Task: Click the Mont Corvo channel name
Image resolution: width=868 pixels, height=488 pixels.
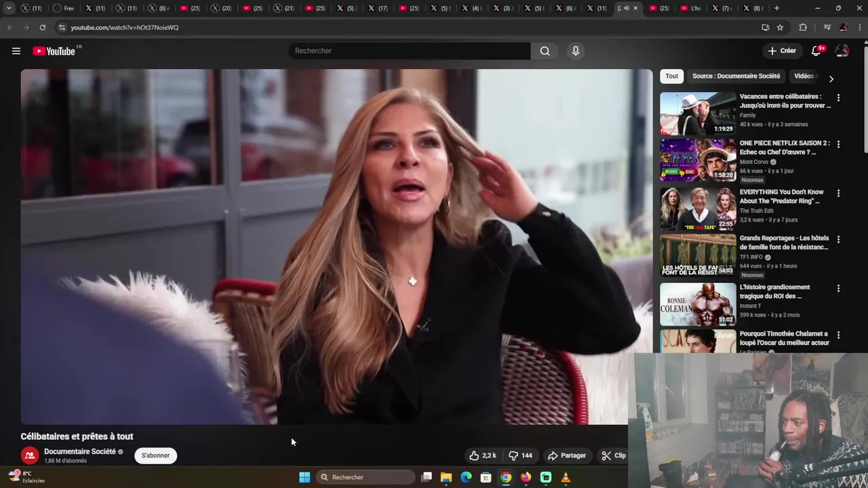Action: coord(754,162)
